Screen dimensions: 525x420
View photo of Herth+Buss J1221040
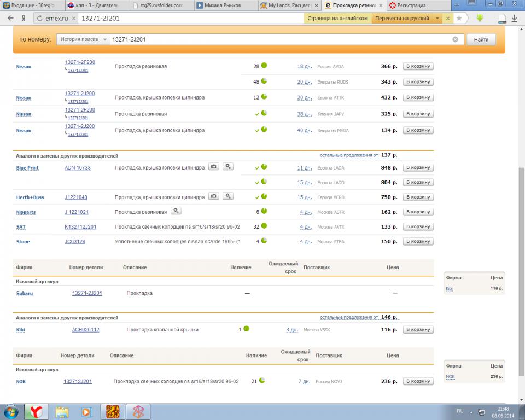tap(214, 196)
